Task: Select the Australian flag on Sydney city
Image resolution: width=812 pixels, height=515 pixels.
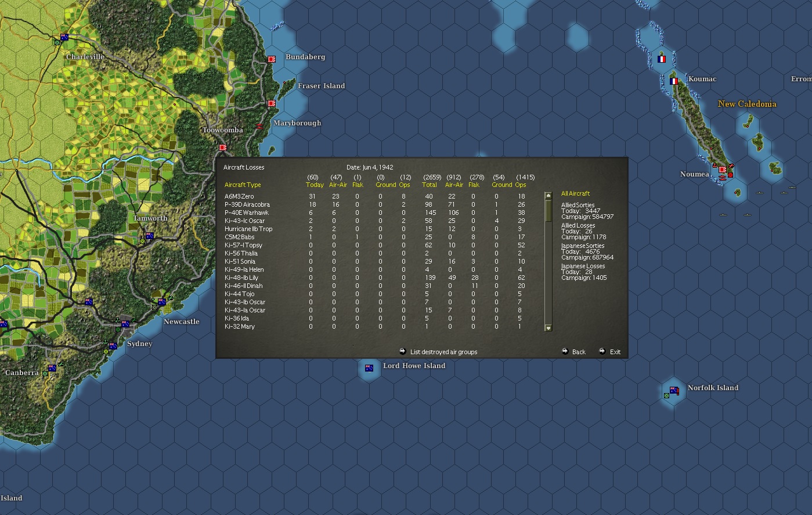Action: (125, 324)
